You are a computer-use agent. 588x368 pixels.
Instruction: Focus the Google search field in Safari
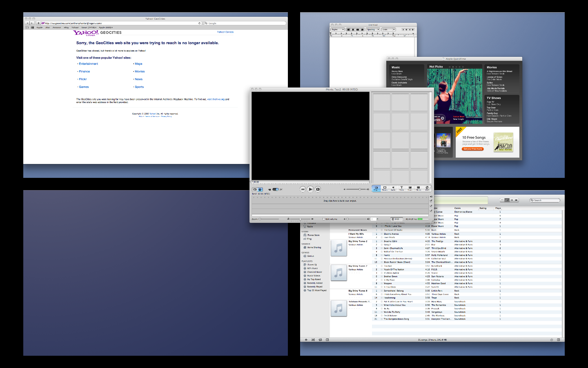click(x=245, y=23)
